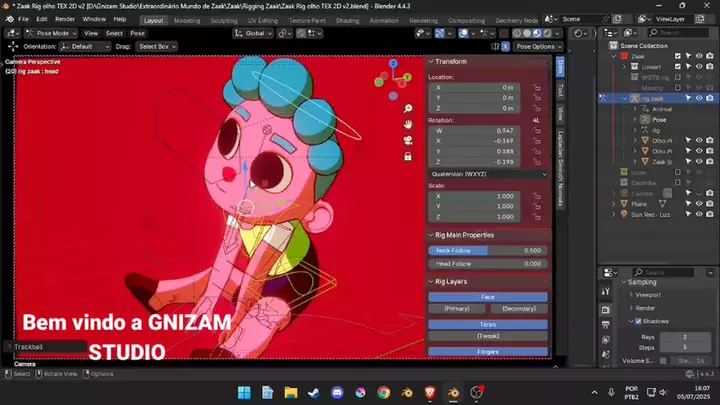Switch to the Shading workspace tab
720x405 pixels.
(x=347, y=20)
